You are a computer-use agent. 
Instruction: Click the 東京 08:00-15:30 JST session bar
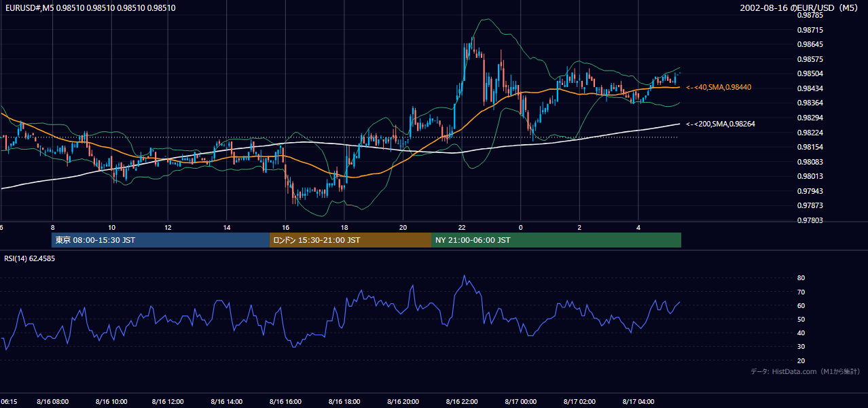(161, 240)
